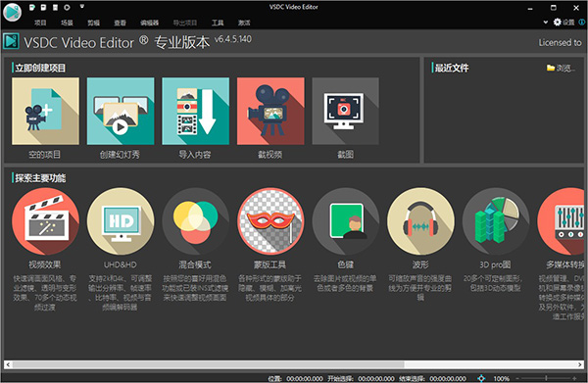The height and width of the screenshot is (383, 588).
Task: Open the 导出项目 tab
Action: 185,23
